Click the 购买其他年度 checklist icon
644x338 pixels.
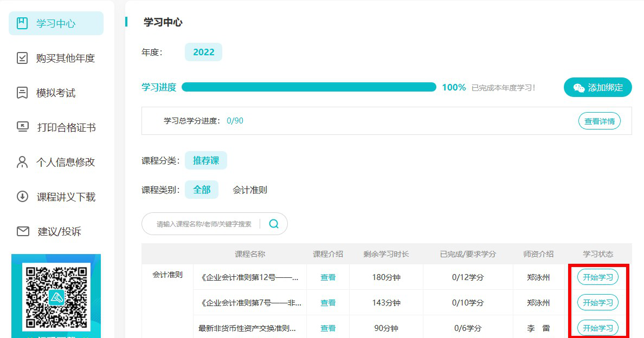click(22, 58)
